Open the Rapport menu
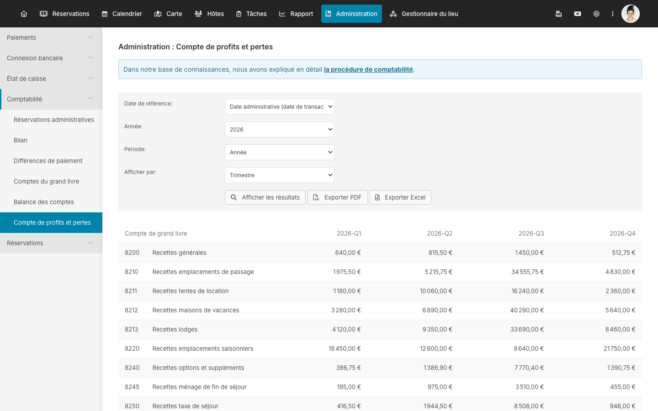Viewport: 658px width, 411px height. [x=296, y=14]
